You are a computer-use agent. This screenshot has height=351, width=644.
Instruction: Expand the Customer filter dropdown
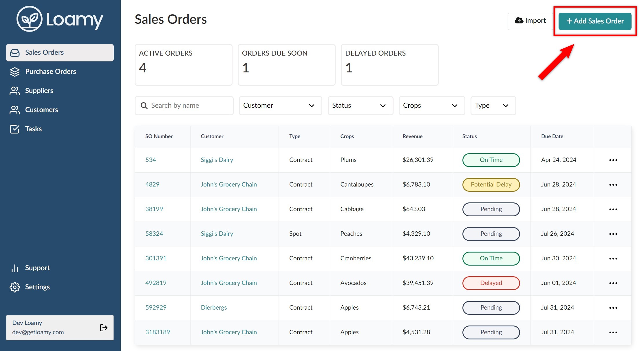[x=280, y=106]
